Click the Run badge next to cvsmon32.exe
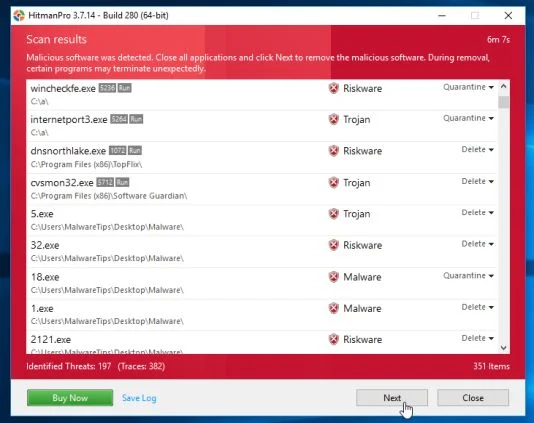Viewport: 534px width, 423px height. [x=122, y=183]
